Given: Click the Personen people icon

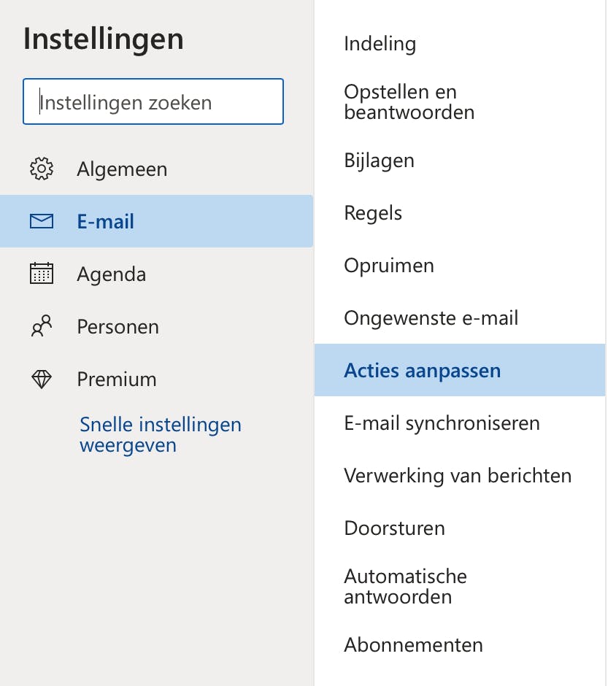Looking at the screenshot, I should pos(42,326).
